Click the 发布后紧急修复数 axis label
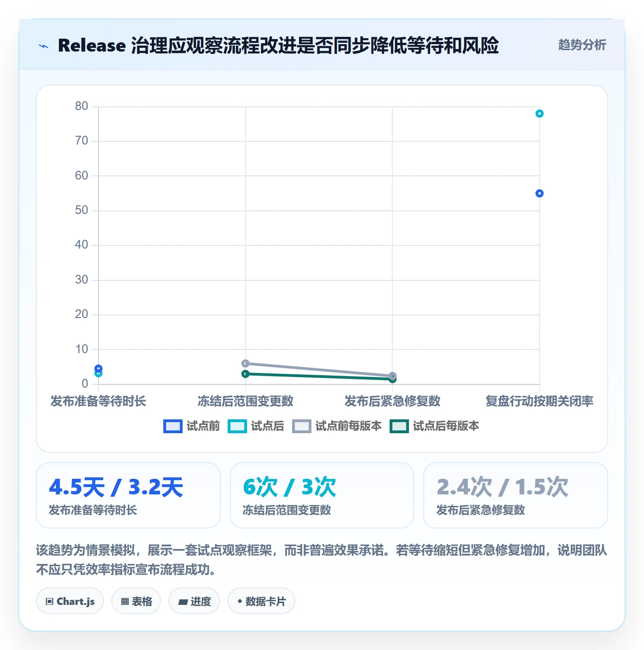This screenshot has width=644, height=650. click(392, 401)
